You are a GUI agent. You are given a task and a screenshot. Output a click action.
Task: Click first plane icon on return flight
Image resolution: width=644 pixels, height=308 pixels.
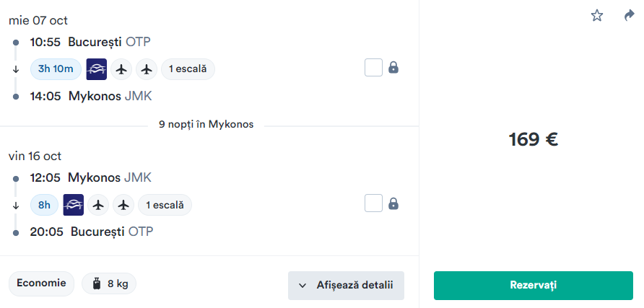tap(99, 205)
